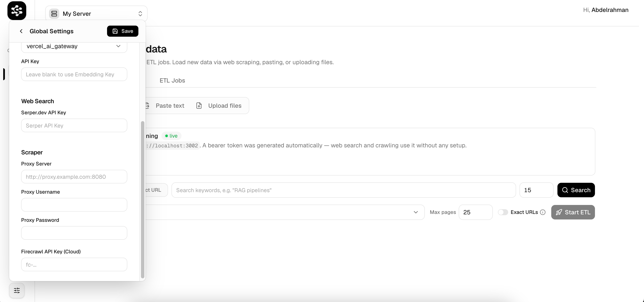The height and width of the screenshot is (302, 644).
Task: Save the global settings
Action: (122, 31)
